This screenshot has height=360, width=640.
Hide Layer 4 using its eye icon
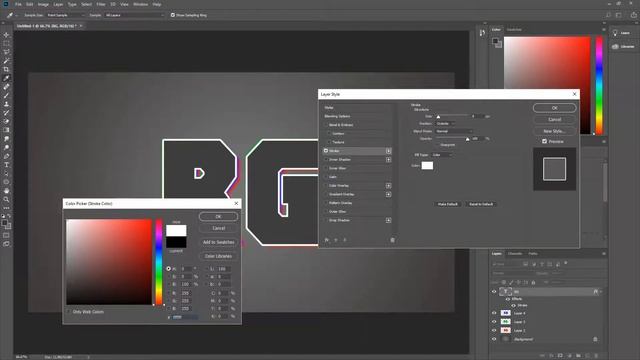click(494, 313)
